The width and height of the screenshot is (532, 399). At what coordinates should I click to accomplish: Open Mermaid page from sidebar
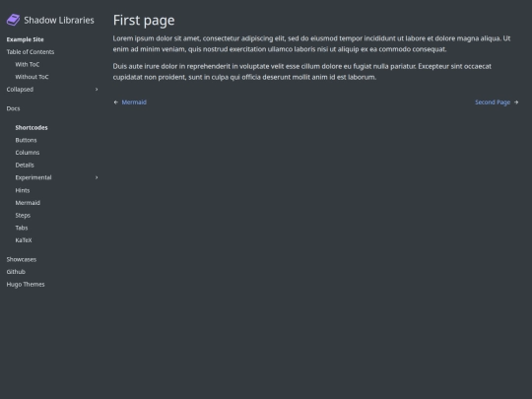click(x=28, y=203)
